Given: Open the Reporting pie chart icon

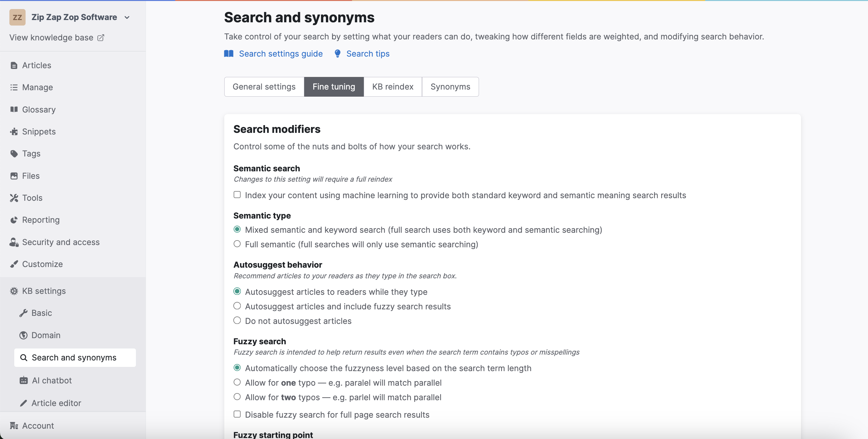Looking at the screenshot, I should [x=14, y=220].
